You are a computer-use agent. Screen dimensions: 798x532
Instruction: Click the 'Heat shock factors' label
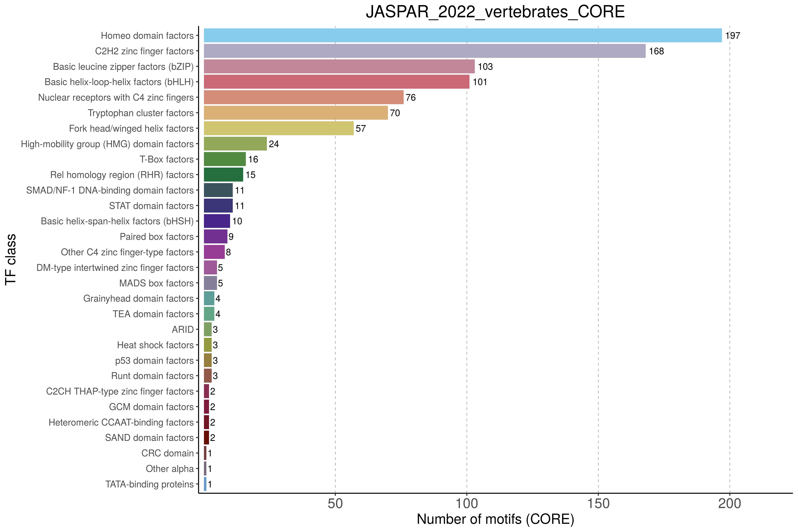pos(155,345)
